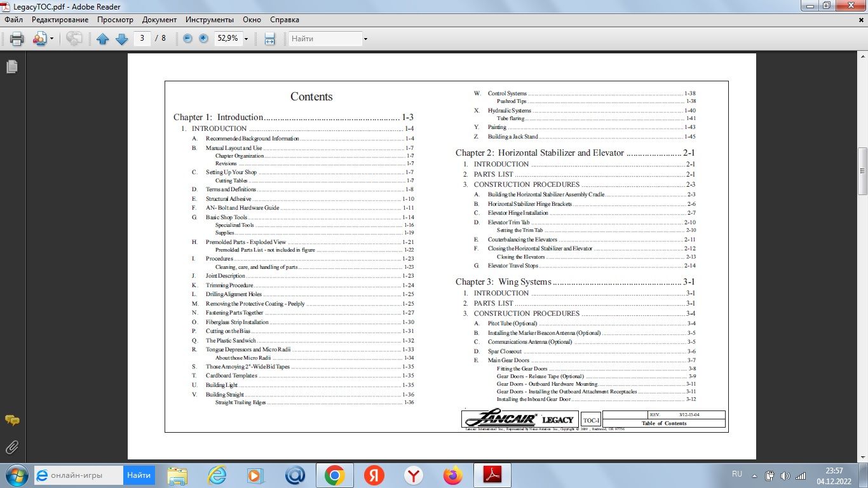Open the Attachments paperclip panel
Screen dimensions: 868x488
click(x=11, y=447)
